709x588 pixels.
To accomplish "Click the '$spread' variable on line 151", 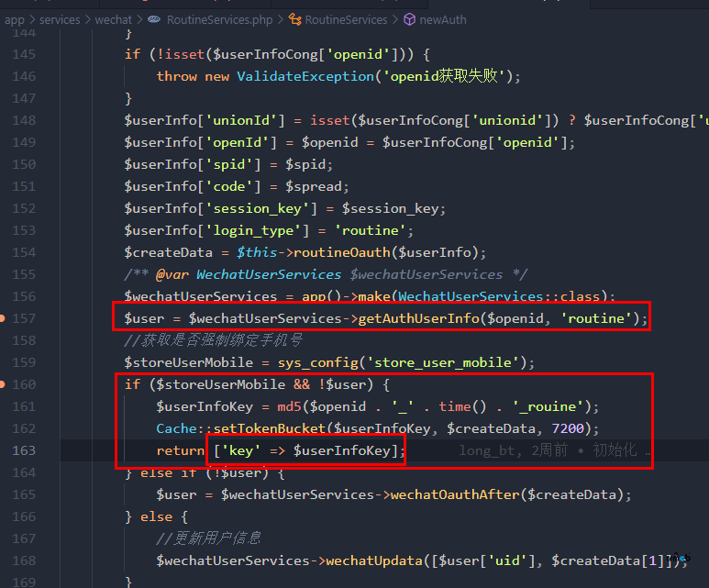I will pos(314,186).
